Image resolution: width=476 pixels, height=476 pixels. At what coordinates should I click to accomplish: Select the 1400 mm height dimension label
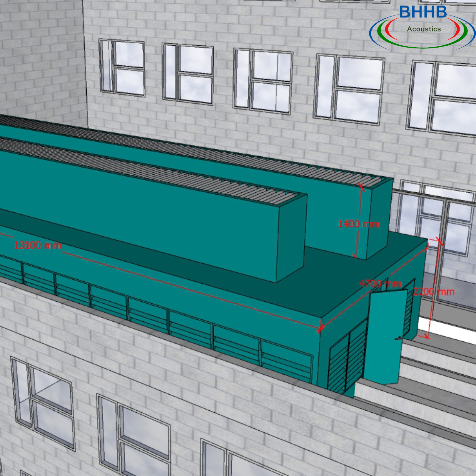359,224
